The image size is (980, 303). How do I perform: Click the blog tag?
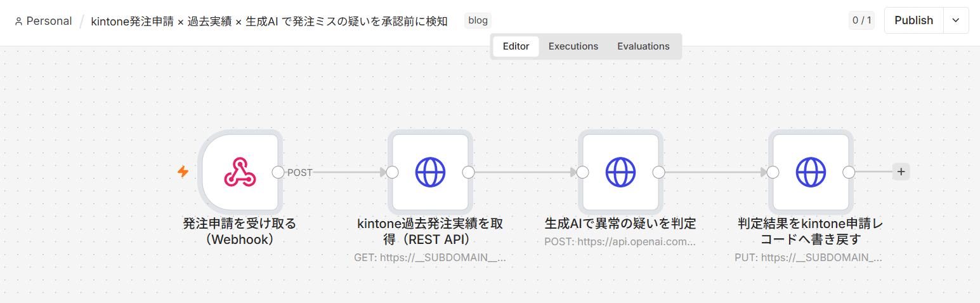[x=478, y=20]
